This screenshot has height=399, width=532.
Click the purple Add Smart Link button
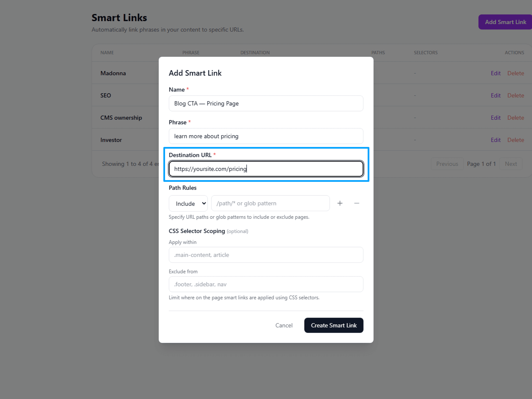505,22
